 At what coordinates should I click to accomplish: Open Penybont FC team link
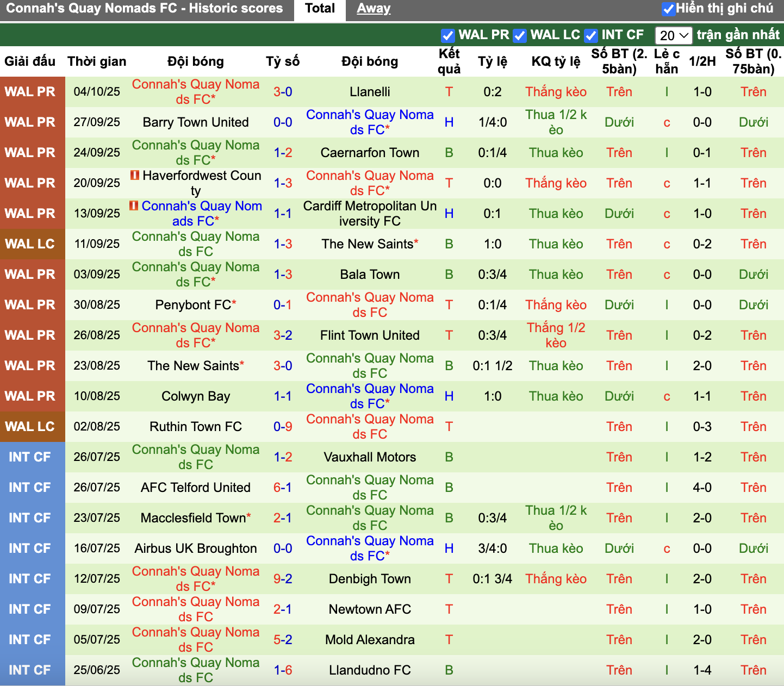193,305
